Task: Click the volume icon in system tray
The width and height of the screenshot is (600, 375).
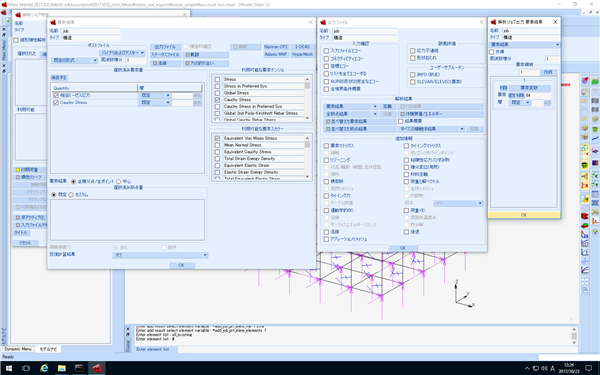Action: coord(544,368)
